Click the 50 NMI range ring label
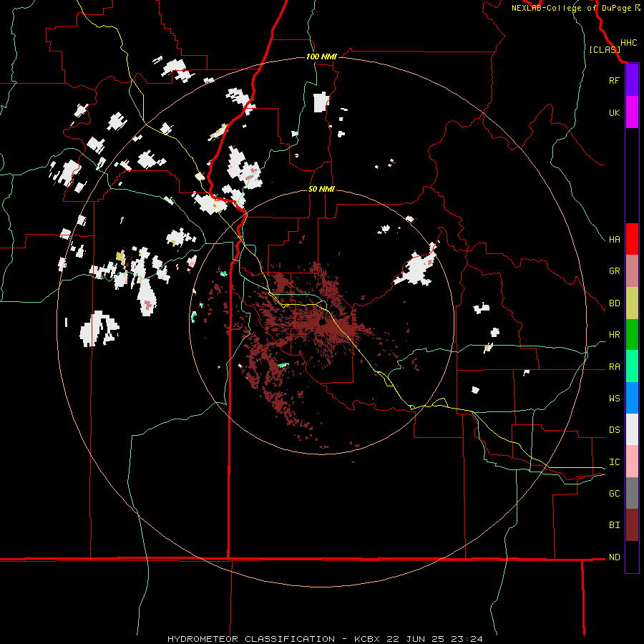 pyautogui.click(x=321, y=189)
